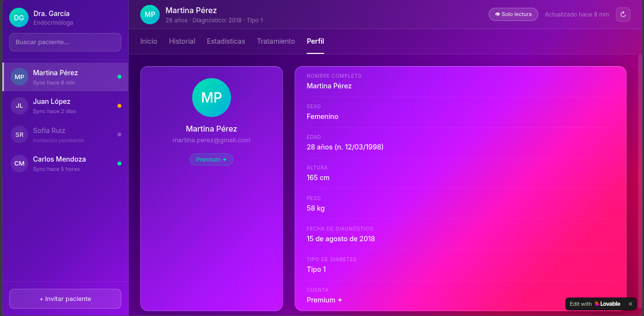Go to the Tratamiento tab

tap(276, 41)
